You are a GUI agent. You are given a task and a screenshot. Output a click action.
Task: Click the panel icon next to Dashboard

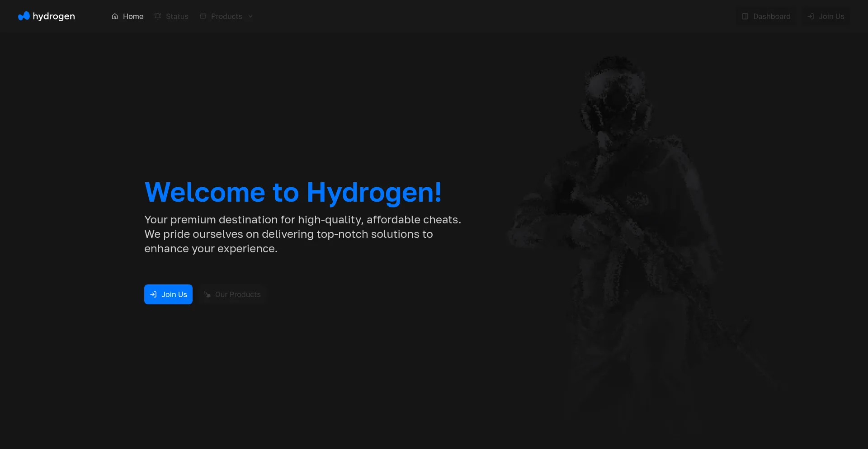click(x=745, y=16)
